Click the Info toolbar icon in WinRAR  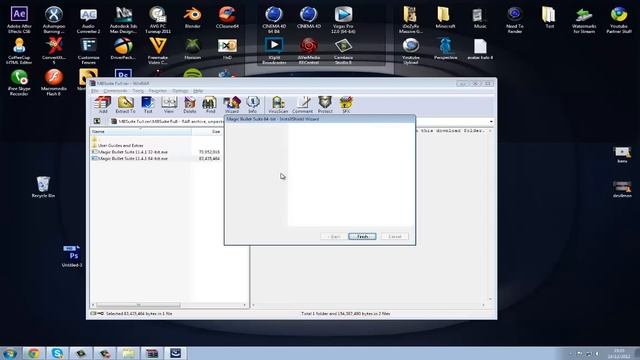pyautogui.click(x=253, y=104)
